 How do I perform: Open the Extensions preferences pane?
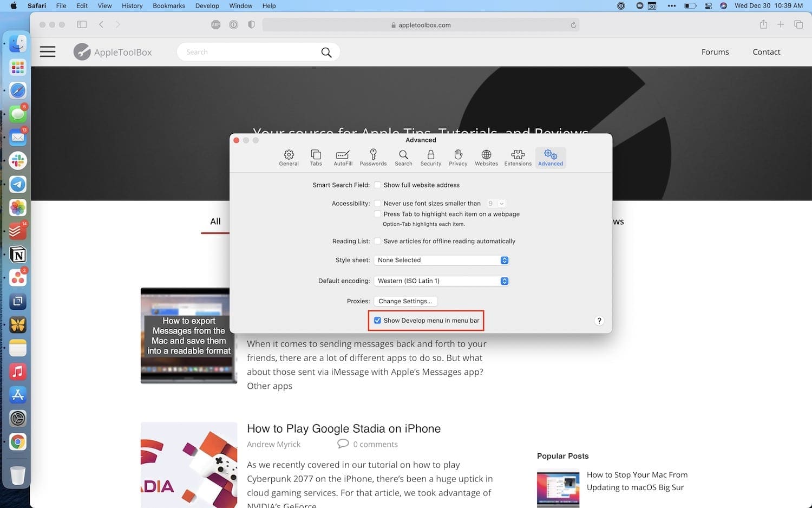pos(518,158)
